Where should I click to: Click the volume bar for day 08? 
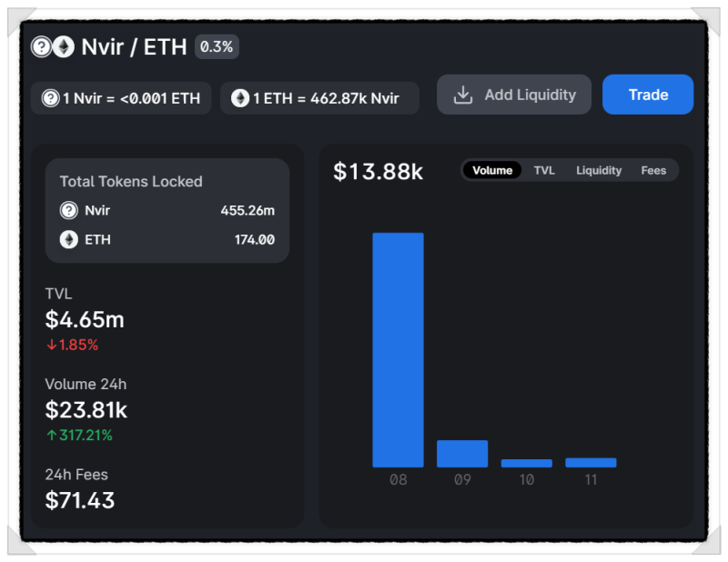[x=398, y=350]
